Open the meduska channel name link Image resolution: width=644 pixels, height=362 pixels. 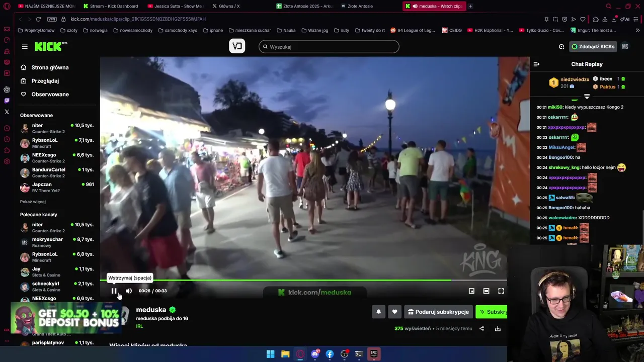[x=151, y=310]
